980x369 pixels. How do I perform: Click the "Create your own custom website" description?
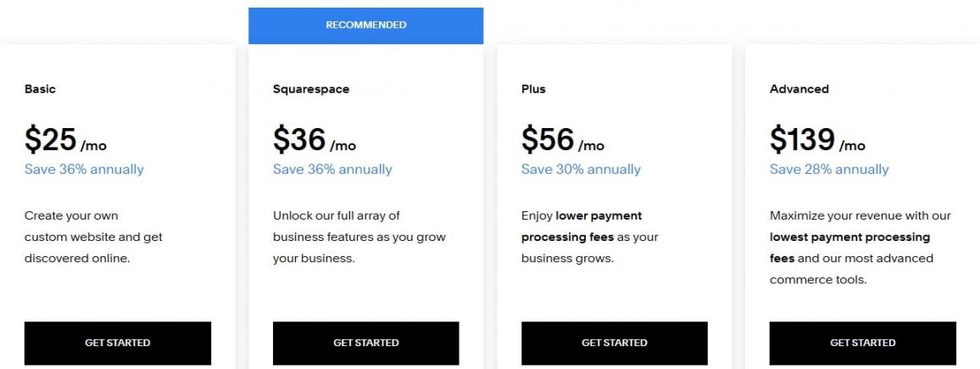click(x=93, y=237)
